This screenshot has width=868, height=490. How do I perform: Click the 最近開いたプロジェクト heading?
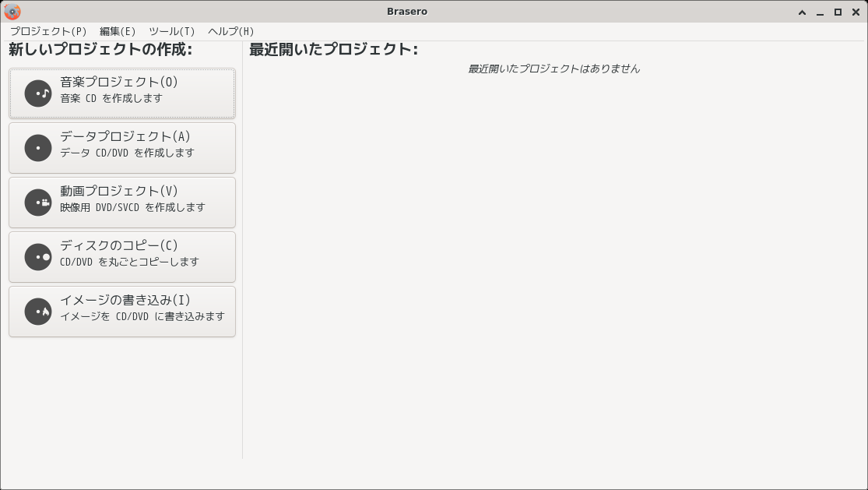(333, 49)
